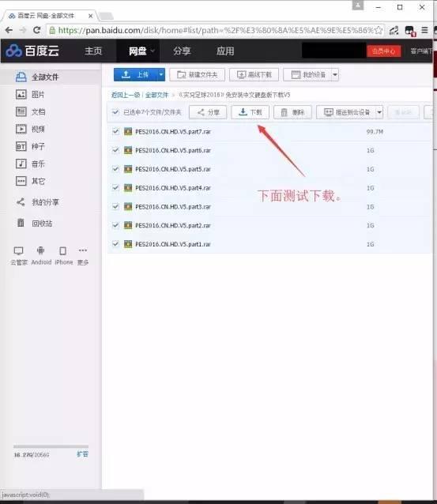The image size is (437, 504).
Task: Click 扩容 (Expand capacity) link
Action: coord(83,454)
